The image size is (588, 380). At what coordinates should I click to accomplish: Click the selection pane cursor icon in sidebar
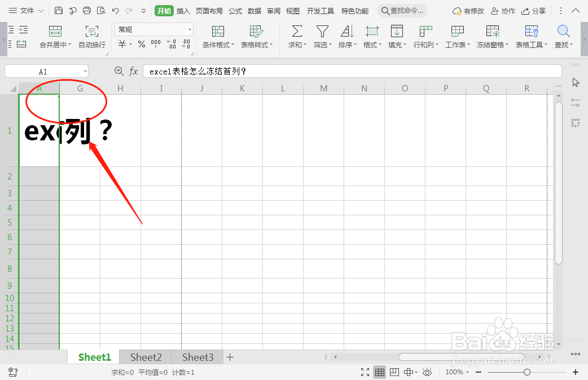tap(576, 82)
